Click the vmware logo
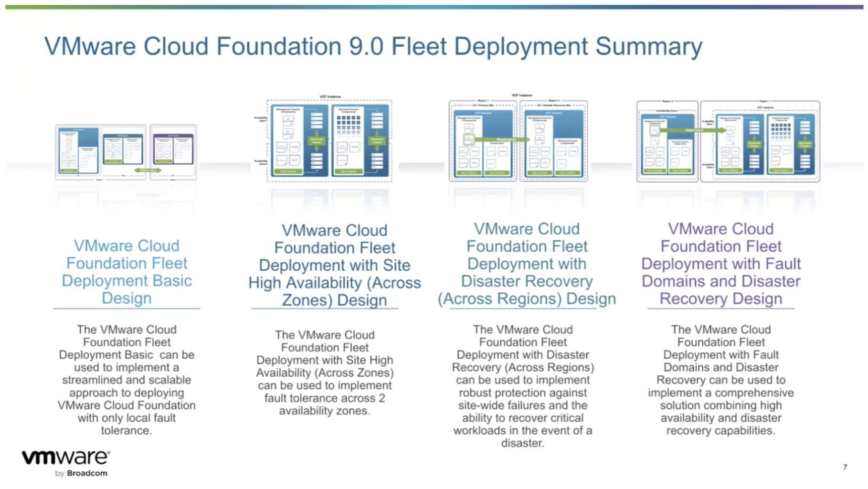 [x=66, y=457]
